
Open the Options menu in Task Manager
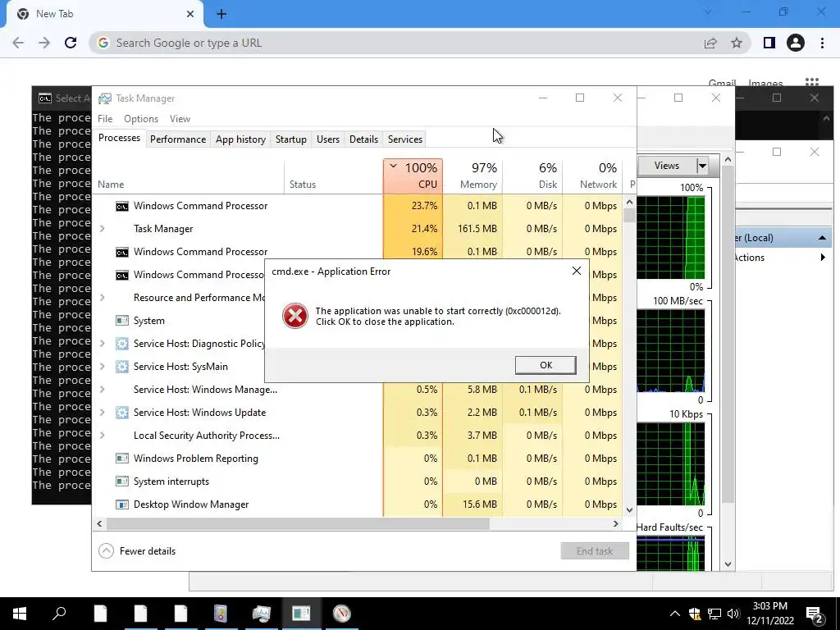141,119
